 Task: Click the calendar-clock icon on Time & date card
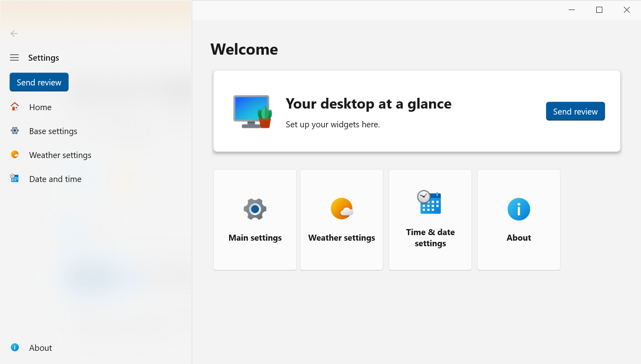[x=430, y=203]
